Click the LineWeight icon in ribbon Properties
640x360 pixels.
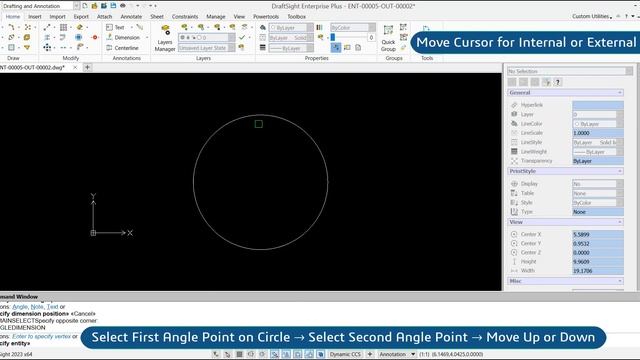point(263,48)
